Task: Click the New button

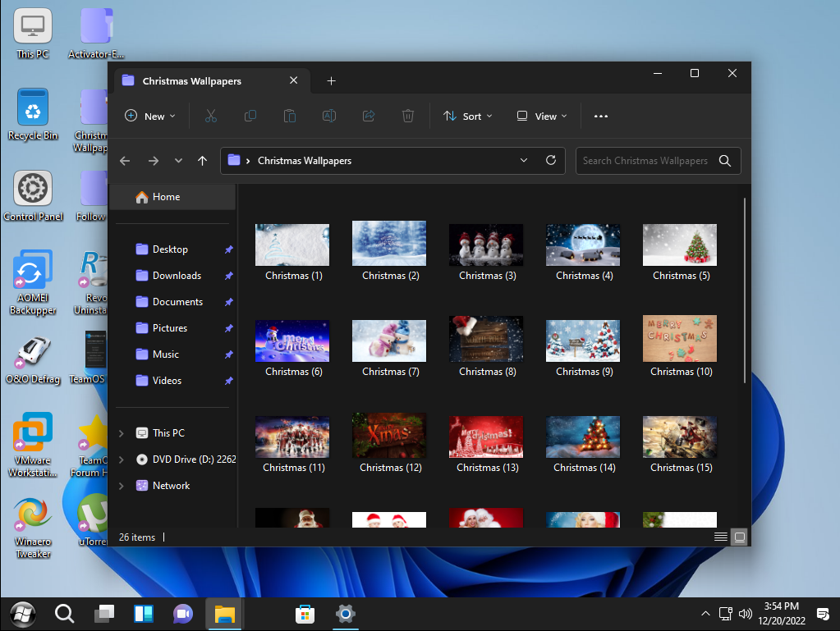Action: pyautogui.click(x=149, y=117)
